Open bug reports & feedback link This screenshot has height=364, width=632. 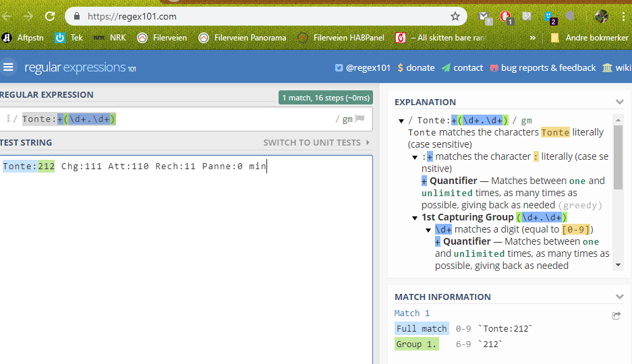pyautogui.click(x=543, y=67)
